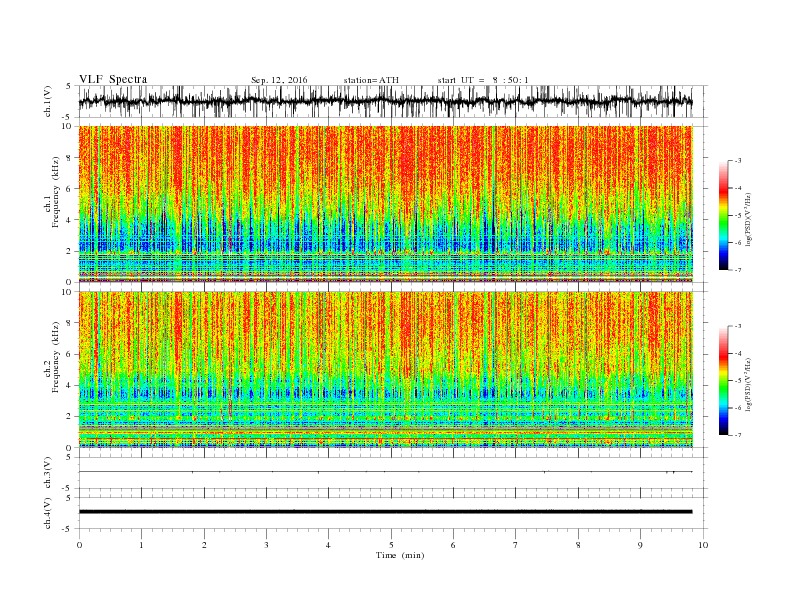Click the time axis tick label "7"

(x=516, y=545)
